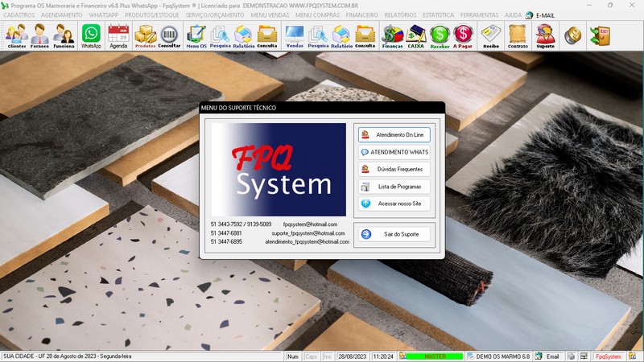Image resolution: width=644 pixels, height=362 pixels.
Task: Click the suporte_fpqsystem@hotmail.com address
Action: pos(308,233)
